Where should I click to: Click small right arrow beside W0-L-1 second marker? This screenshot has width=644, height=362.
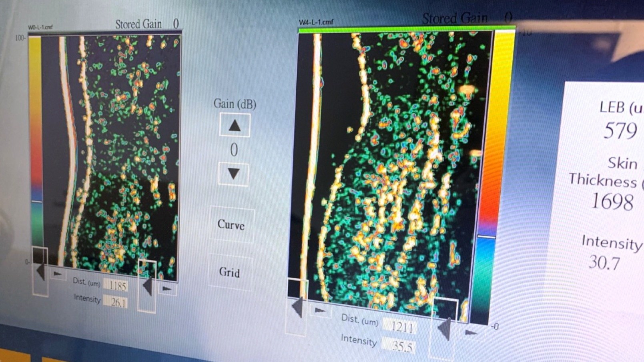point(167,288)
